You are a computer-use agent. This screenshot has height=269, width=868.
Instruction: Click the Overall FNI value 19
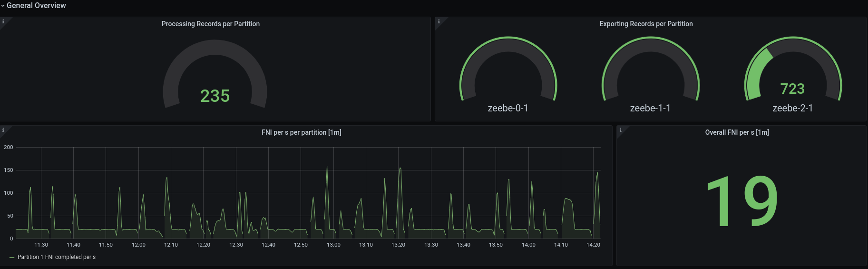coord(742,201)
